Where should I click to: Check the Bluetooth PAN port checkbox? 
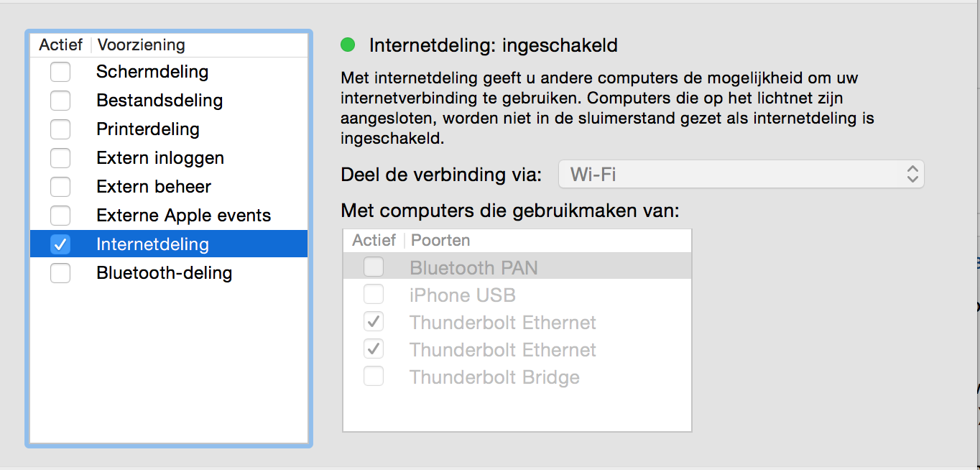click(374, 267)
